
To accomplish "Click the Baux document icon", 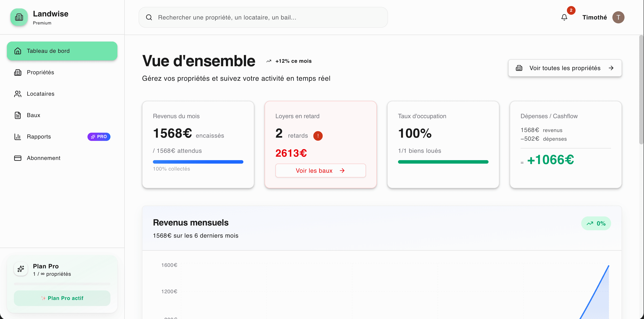I will 18,115.
